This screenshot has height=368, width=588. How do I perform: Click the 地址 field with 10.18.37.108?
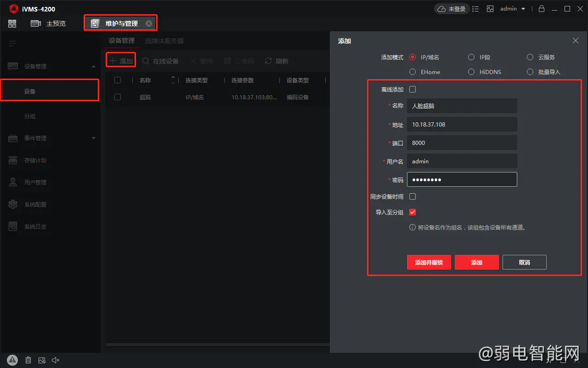click(x=462, y=124)
